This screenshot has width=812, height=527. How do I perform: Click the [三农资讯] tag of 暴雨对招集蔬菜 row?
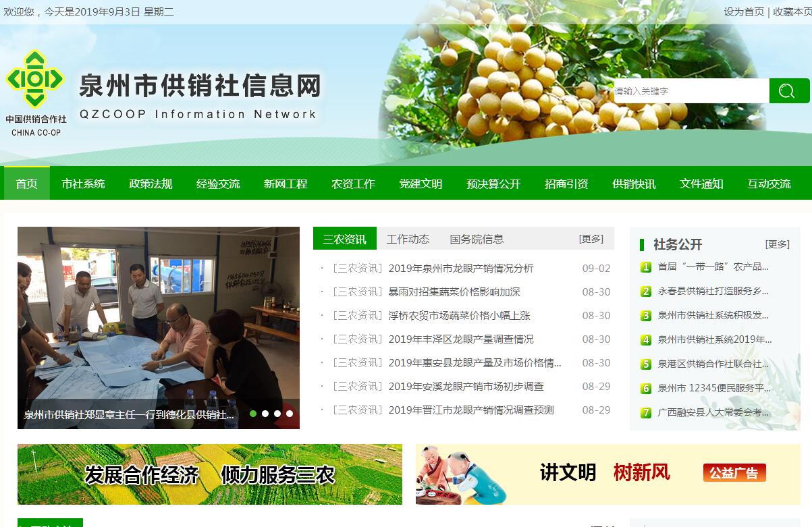pos(358,292)
